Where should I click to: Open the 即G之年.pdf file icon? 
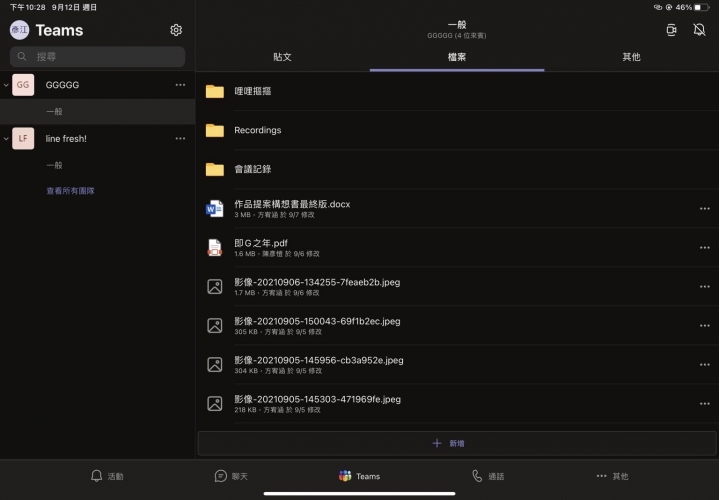coord(215,248)
